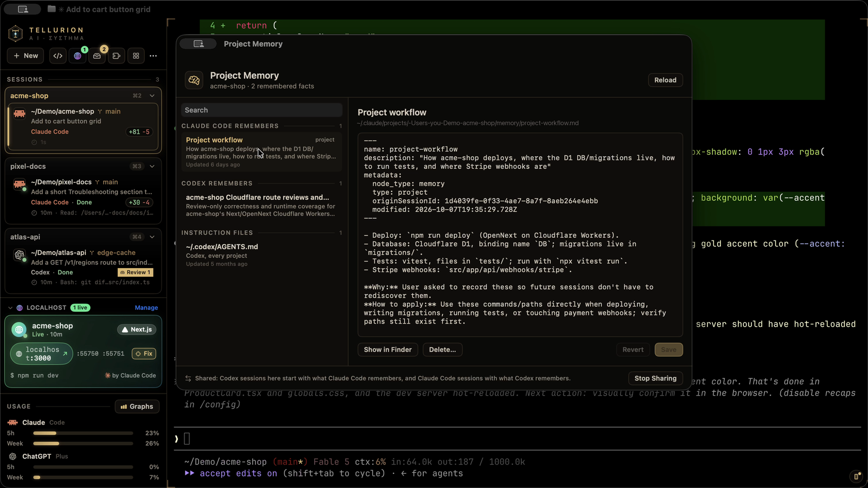Click the New session button
The image size is (868, 488).
[26, 56]
